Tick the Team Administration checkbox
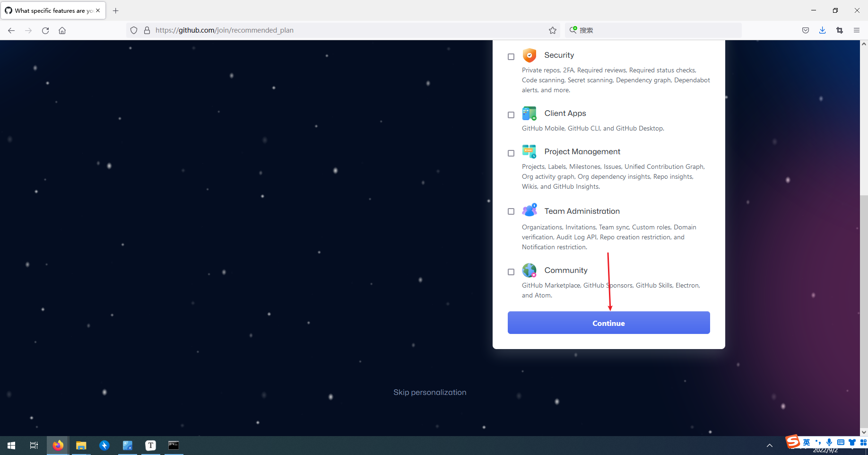 [511, 211]
